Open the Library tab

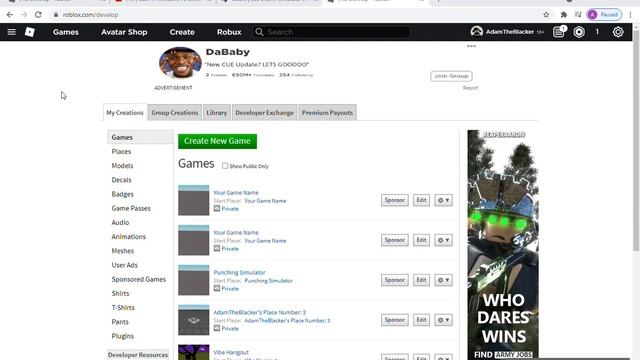tap(216, 113)
